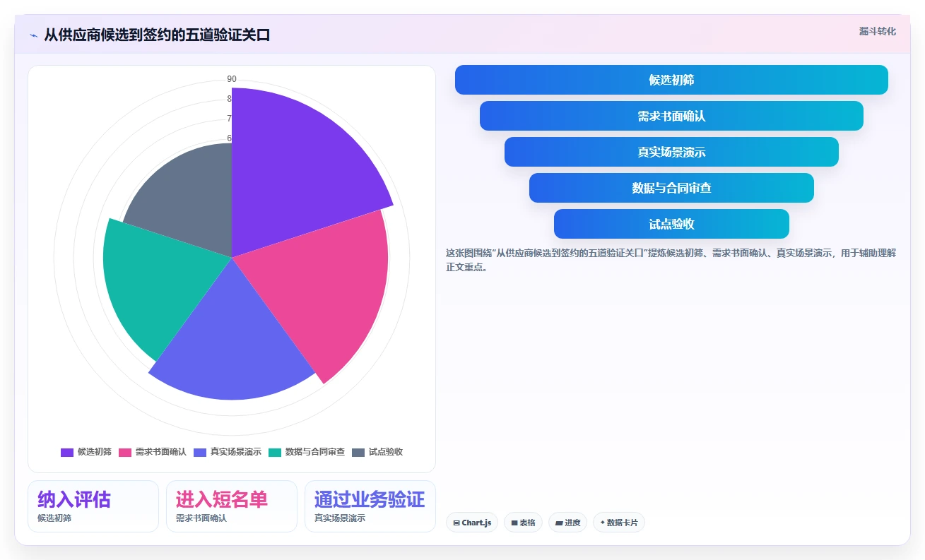Click 真实场景演示 subtitle under 通过业务验证
Image resolution: width=925 pixels, height=560 pixels.
point(340,518)
